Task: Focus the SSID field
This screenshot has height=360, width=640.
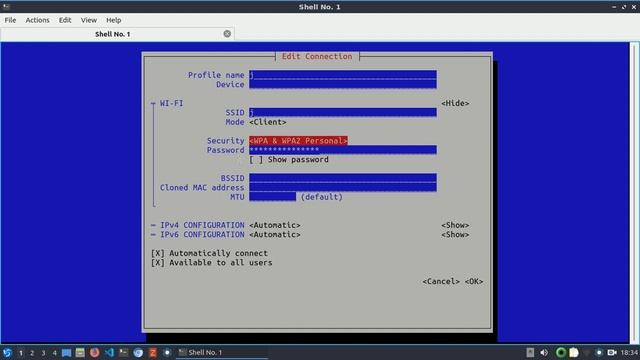Action: pos(343,113)
